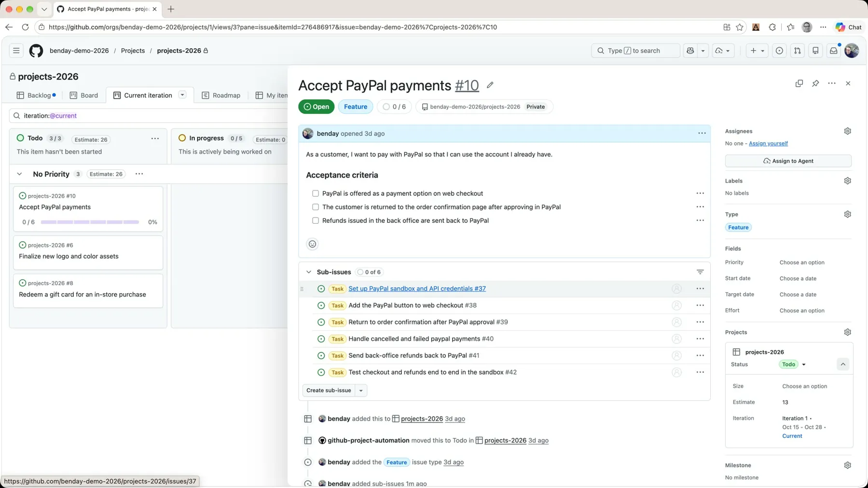
Task: Choose an option for Priority field
Action: (x=802, y=262)
